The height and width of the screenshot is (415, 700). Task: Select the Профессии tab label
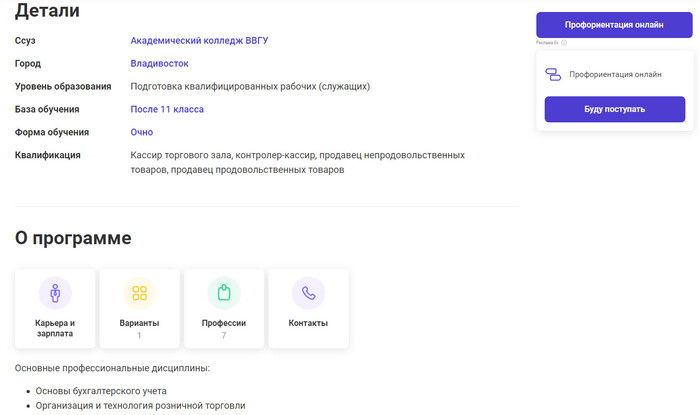pyautogui.click(x=224, y=323)
